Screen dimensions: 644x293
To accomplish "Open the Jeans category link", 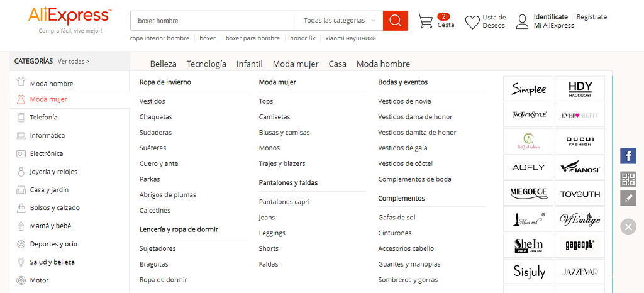I will pos(267,218).
